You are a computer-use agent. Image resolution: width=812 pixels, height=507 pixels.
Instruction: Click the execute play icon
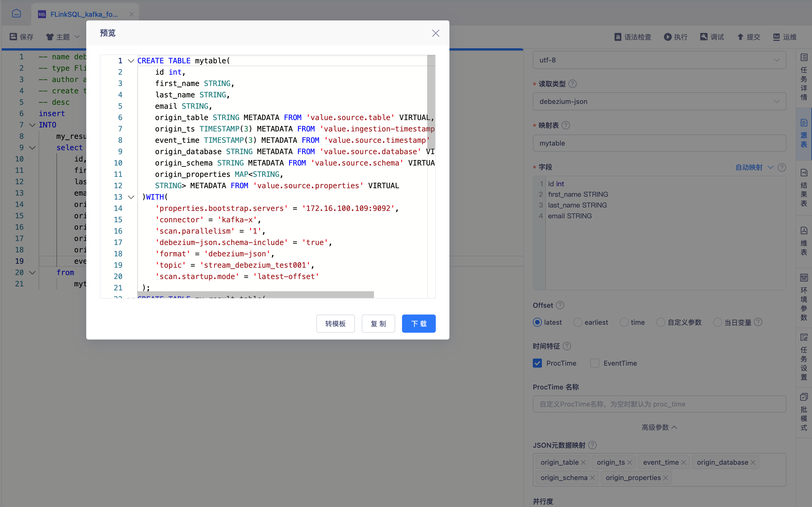pyautogui.click(x=668, y=37)
